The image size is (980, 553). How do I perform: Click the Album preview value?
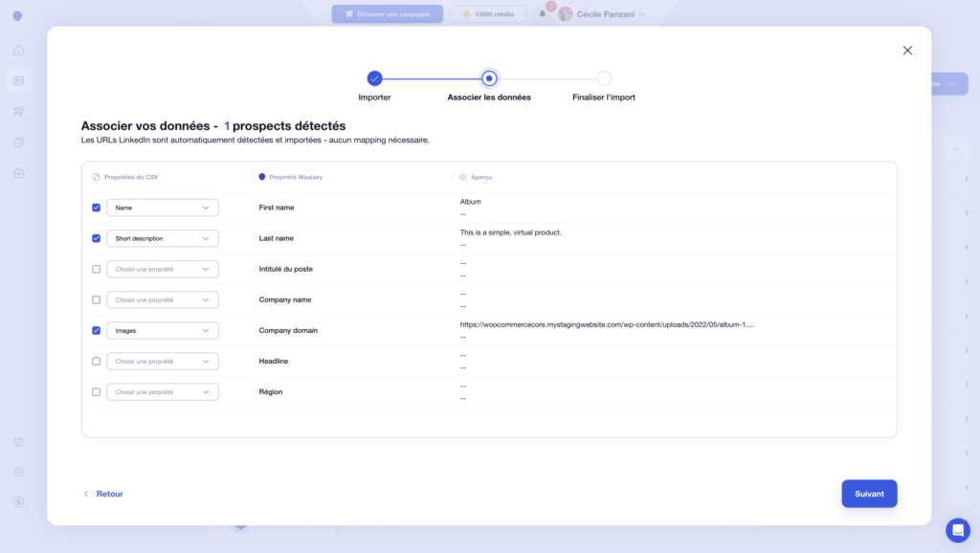pos(470,202)
